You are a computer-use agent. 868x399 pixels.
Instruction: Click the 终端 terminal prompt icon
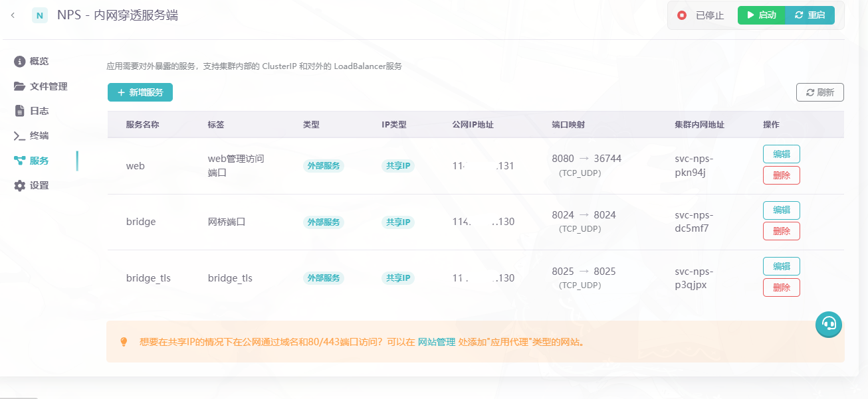[20, 135]
